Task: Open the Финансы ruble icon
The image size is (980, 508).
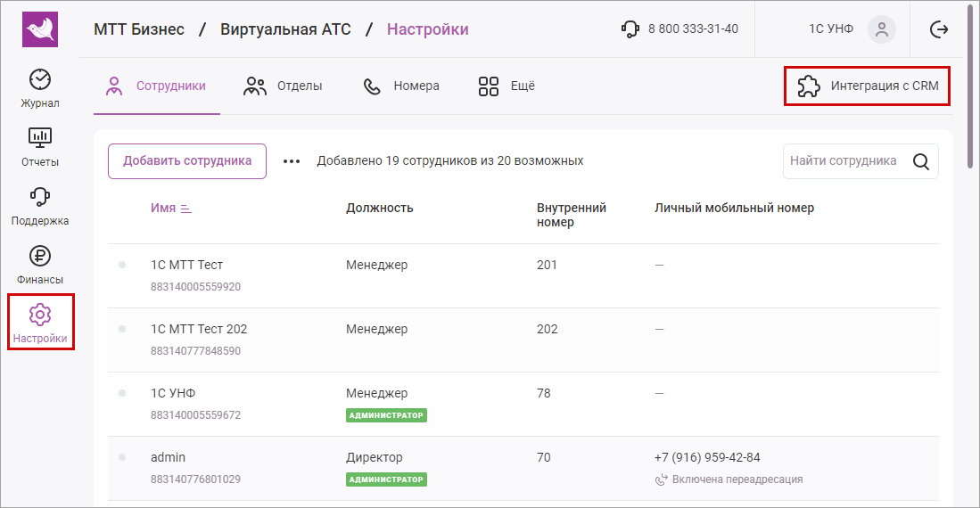Action: tap(40, 257)
